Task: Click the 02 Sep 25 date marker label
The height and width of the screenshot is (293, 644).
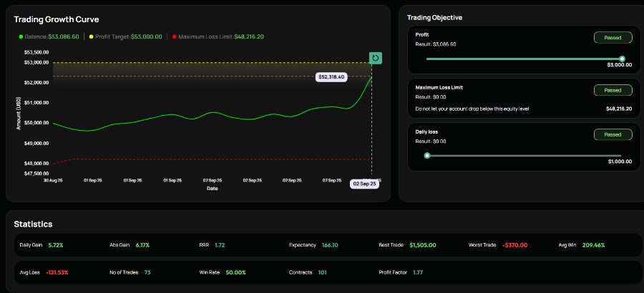Action: (x=364, y=184)
